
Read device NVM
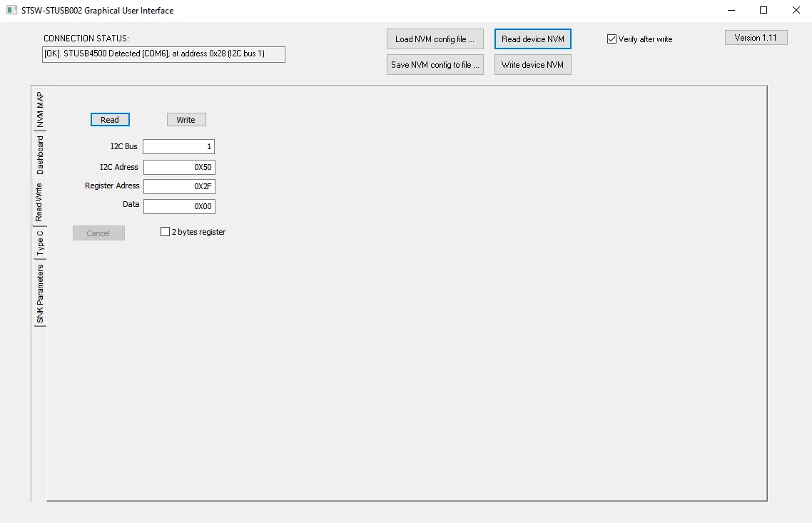click(533, 39)
